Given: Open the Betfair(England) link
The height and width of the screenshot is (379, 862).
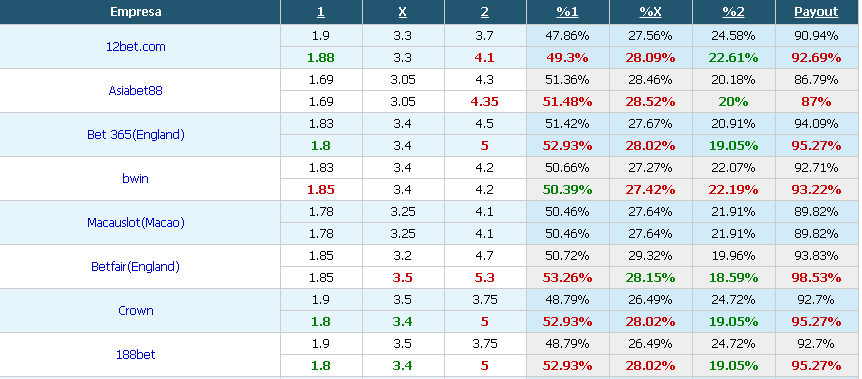Looking at the screenshot, I should pyautogui.click(x=135, y=267).
